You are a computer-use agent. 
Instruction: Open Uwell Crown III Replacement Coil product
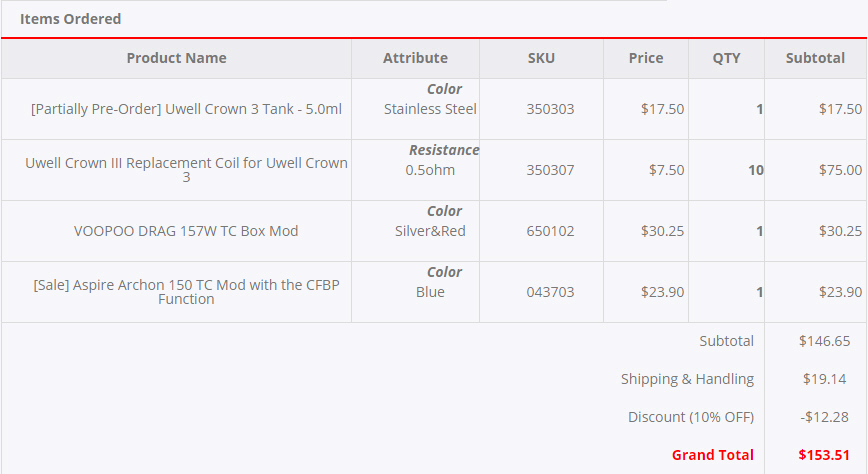click(x=186, y=170)
